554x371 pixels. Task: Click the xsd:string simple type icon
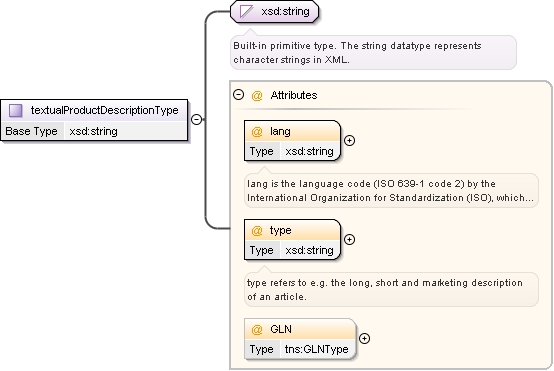[x=246, y=11]
